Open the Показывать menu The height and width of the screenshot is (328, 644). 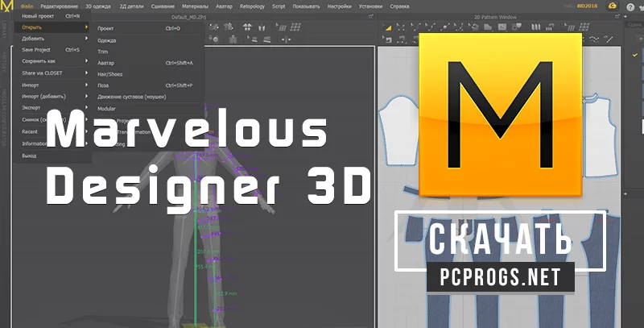[x=306, y=6]
